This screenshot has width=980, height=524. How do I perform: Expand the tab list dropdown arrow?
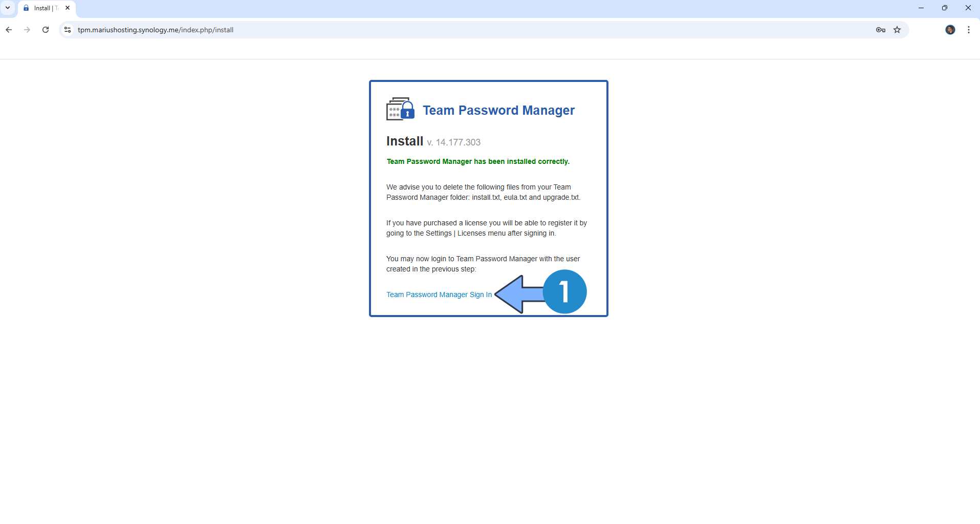7,8
